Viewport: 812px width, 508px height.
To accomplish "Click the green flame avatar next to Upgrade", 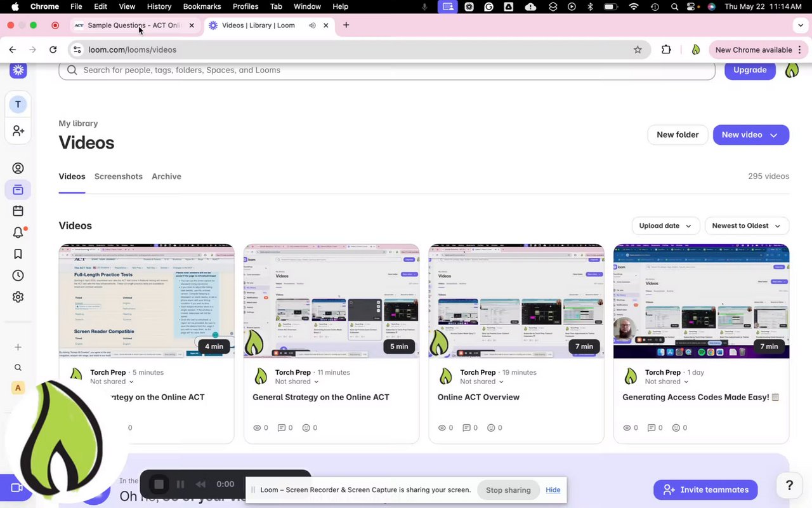I will point(792,70).
